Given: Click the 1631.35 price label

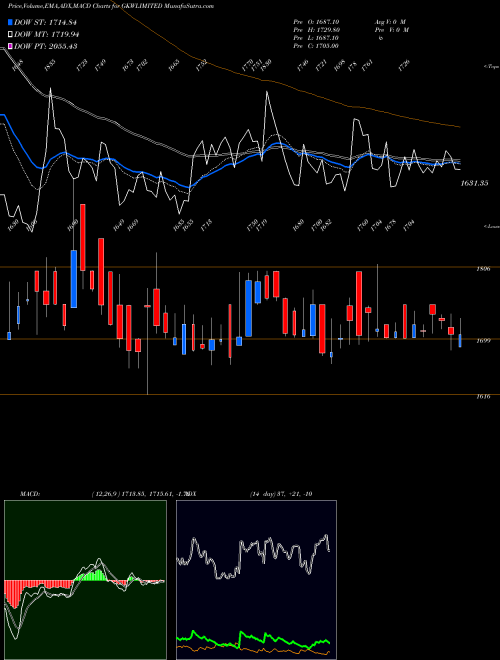Looking at the screenshot, I should click(474, 183).
